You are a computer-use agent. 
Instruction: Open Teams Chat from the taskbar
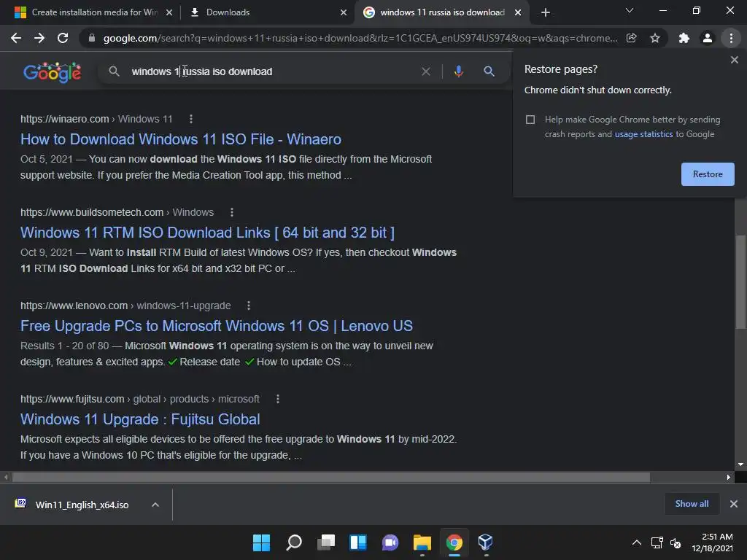(390, 542)
